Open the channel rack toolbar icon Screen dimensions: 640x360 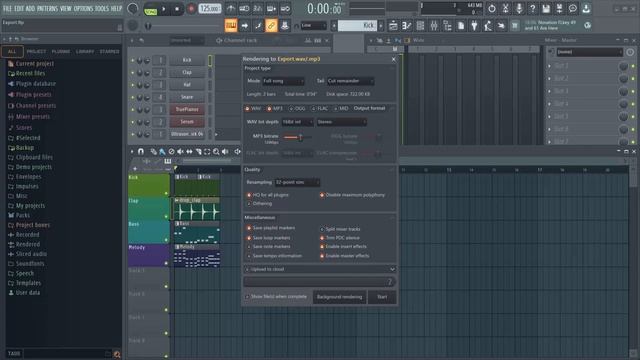[420, 26]
